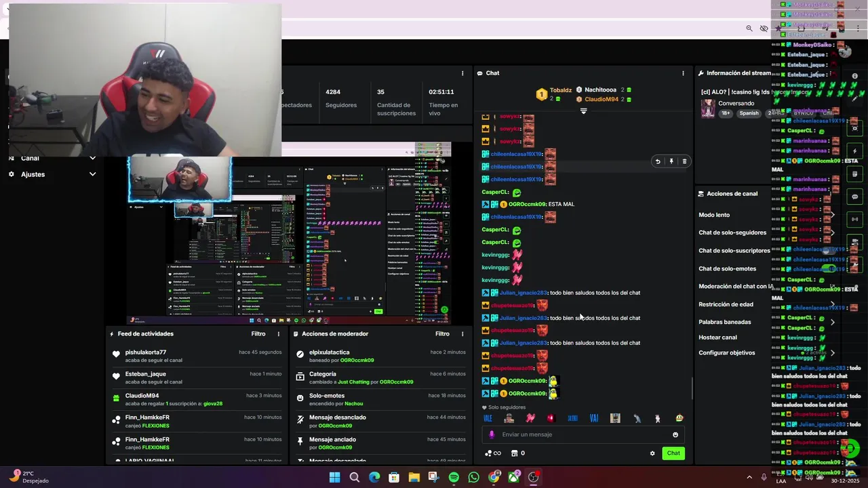
Task: Click the Ajustes gear icon in sidebar
Action: (12, 174)
